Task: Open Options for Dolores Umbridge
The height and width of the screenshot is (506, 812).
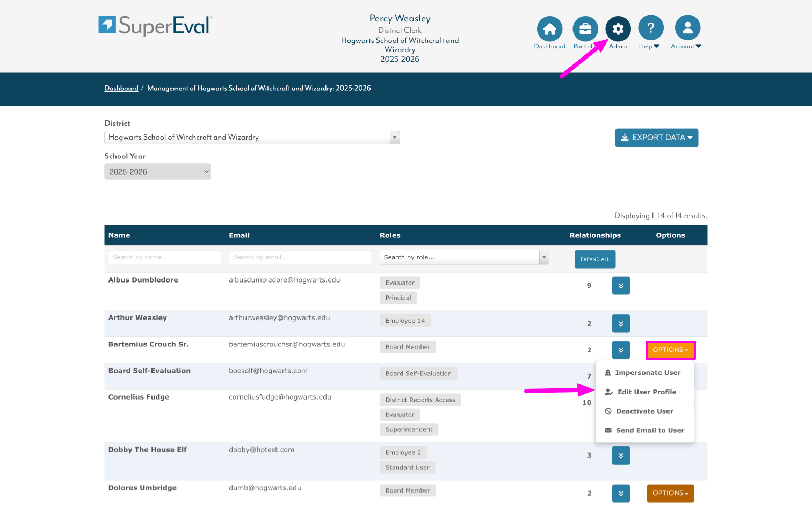Action: (670, 493)
